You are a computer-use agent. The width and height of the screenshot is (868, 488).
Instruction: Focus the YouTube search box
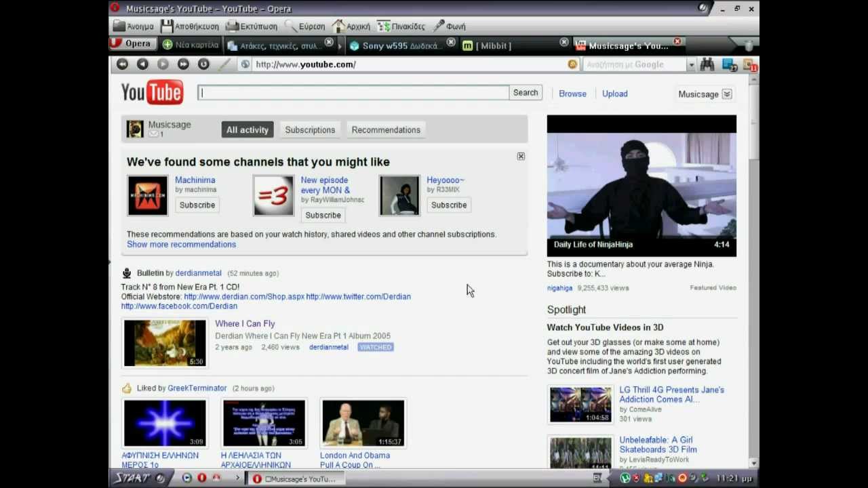tap(353, 93)
